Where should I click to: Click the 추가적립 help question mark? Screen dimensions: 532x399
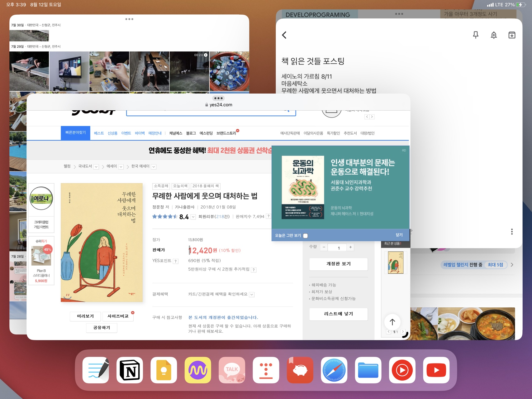coord(254,270)
